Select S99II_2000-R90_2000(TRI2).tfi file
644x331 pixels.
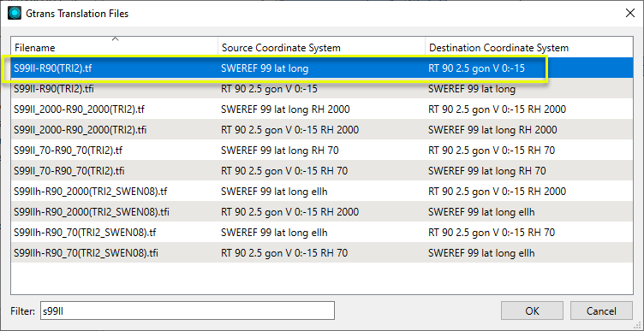(x=322, y=130)
